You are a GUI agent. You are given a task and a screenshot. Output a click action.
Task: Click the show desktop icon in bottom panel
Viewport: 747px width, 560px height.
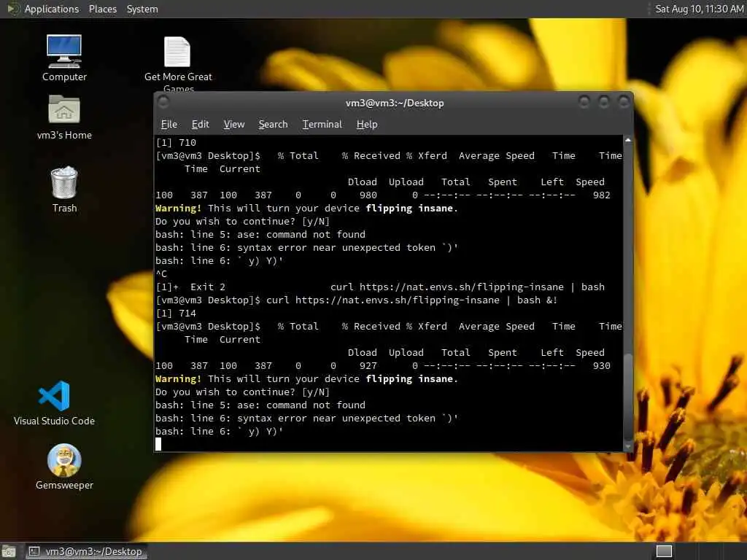pyautogui.click(x=9, y=551)
